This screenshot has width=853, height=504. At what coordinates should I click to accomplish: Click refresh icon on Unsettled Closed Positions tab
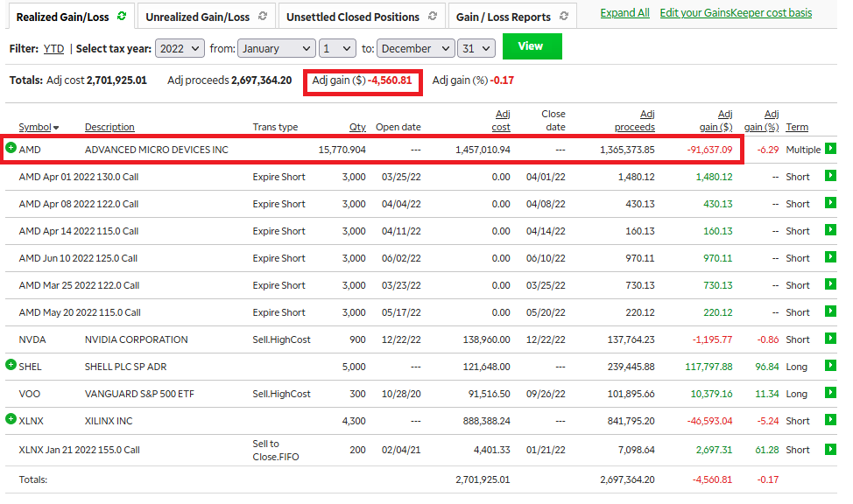pos(432,17)
